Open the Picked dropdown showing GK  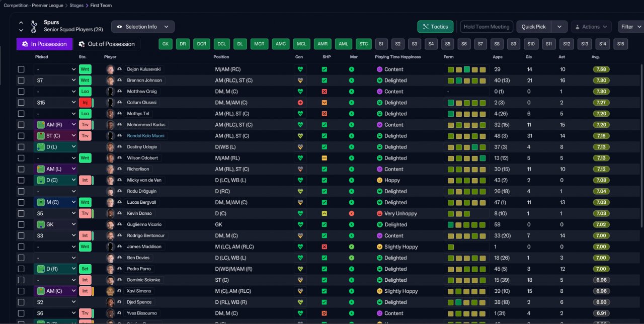coord(55,224)
